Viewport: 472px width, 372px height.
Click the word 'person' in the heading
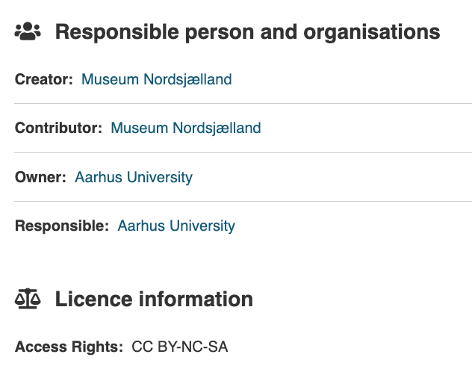(x=220, y=32)
